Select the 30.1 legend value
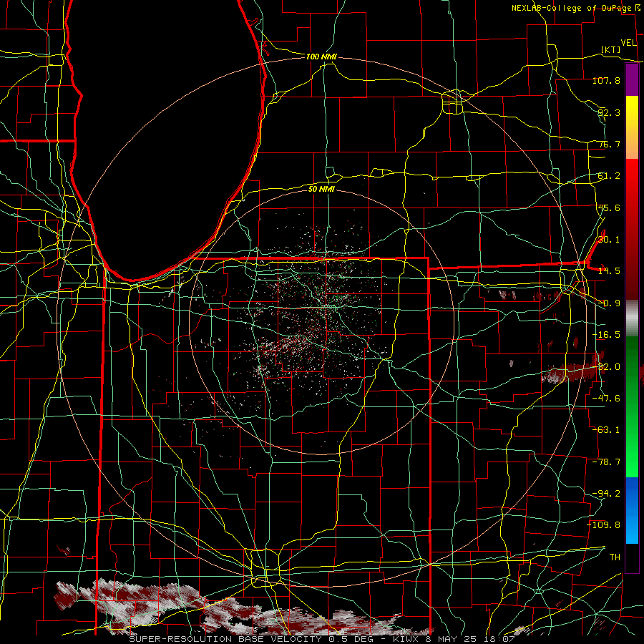644x644 pixels. point(609,240)
